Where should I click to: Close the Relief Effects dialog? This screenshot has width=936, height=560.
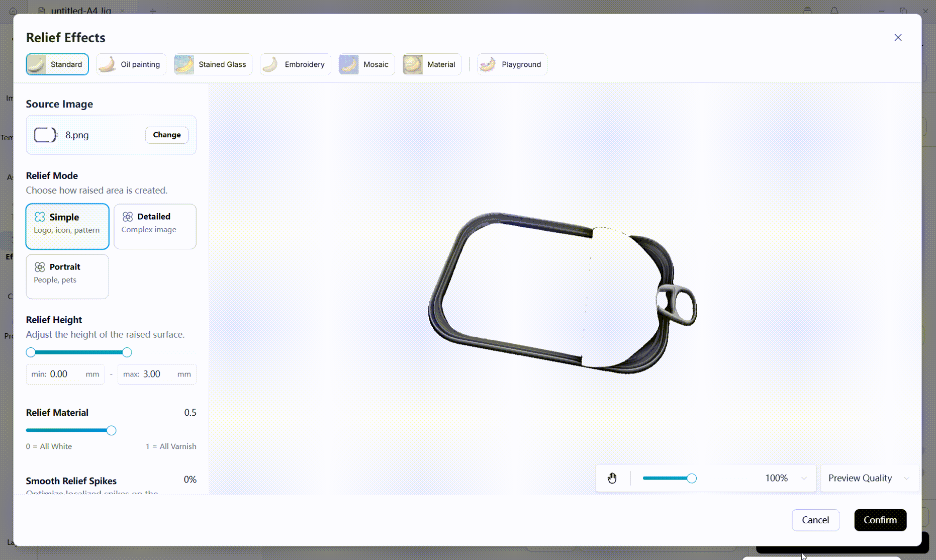898,38
